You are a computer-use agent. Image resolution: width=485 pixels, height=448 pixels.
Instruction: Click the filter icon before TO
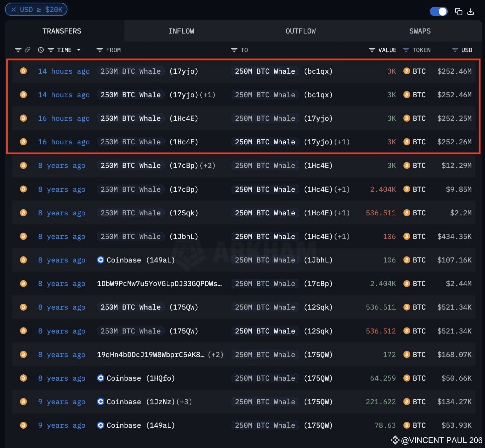234,50
